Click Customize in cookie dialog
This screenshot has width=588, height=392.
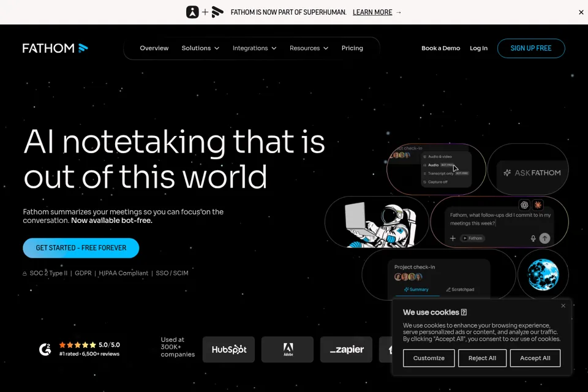429,358
